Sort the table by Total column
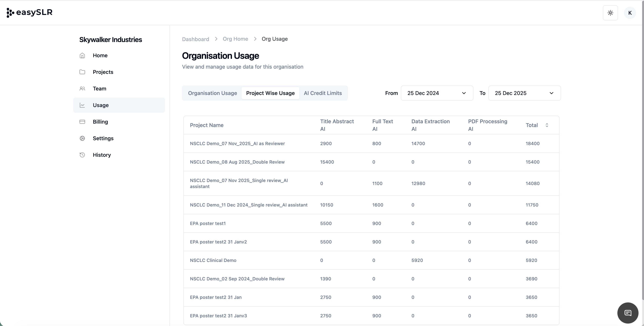This screenshot has width=644, height=326. 547,125
